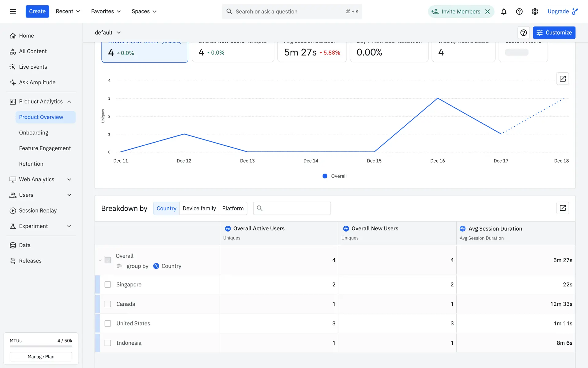Screen dimensions: 588x368
Task: Click the Customize button
Action: coord(554,33)
